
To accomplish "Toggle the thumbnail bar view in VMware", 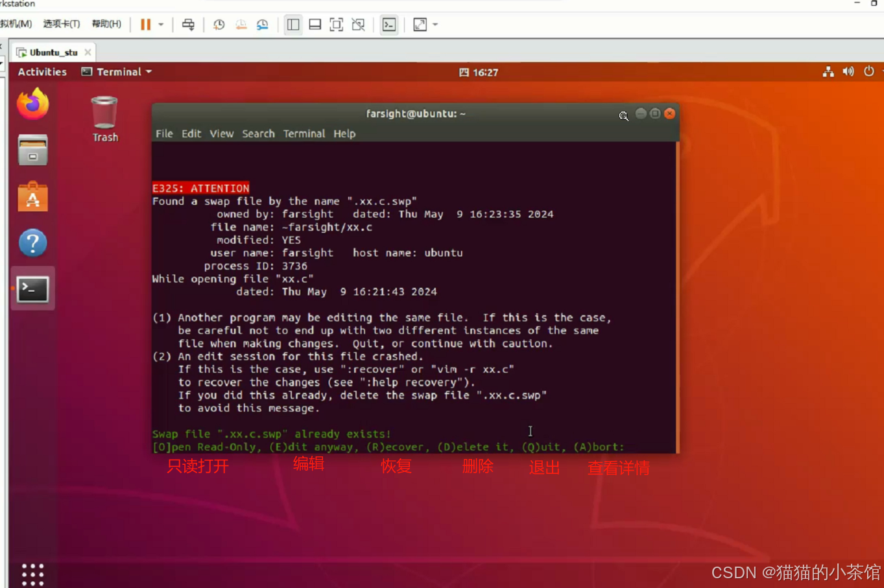I will 315,25.
